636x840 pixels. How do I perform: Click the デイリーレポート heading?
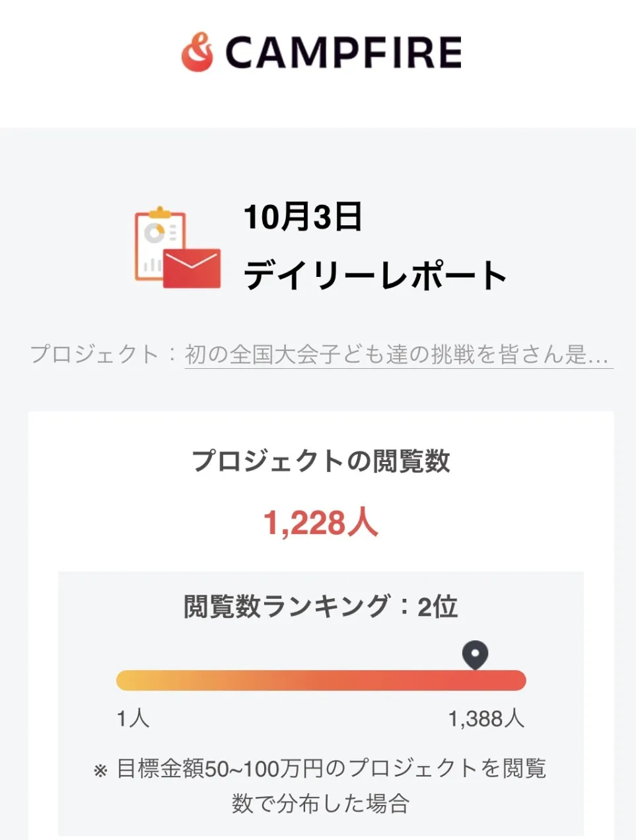tap(375, 275)
